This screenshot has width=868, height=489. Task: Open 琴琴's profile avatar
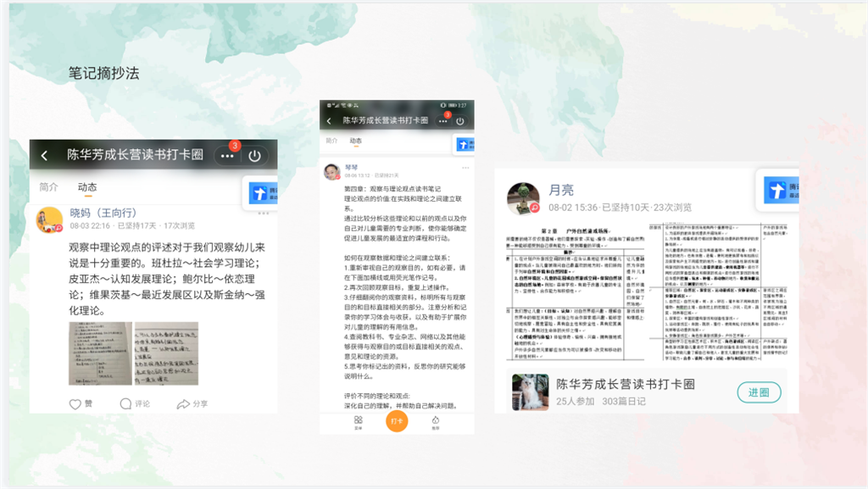coord(332,171)
